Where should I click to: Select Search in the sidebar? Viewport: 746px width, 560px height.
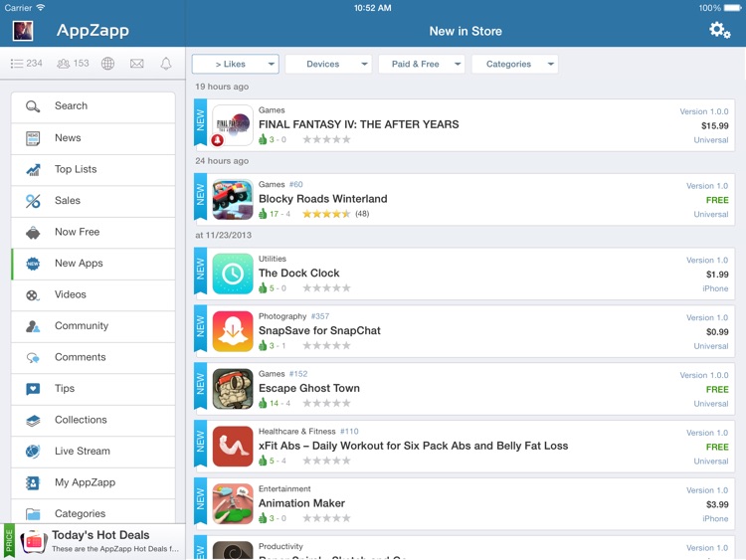point(93,106)
